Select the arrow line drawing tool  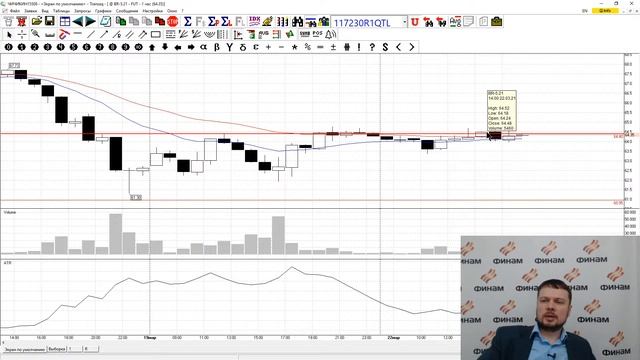pyautogui.click(x=104, y=35)
